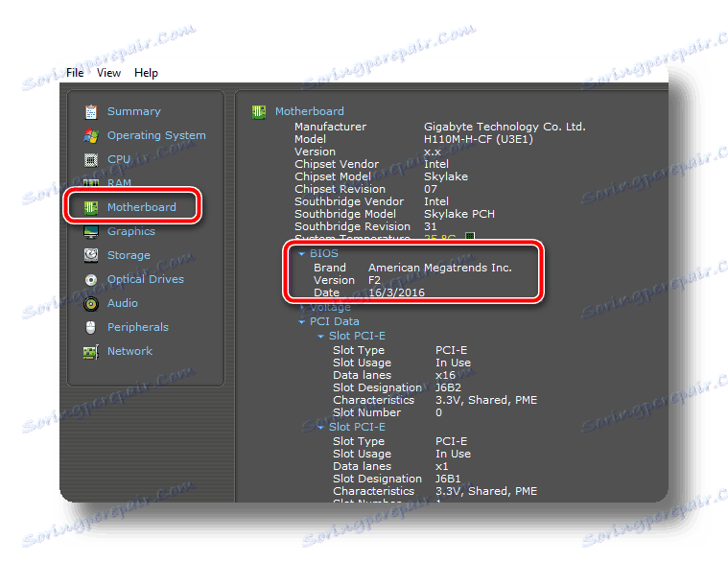Open the CPU section
The image size is (728, 562).
pyautogui.click(x=119, y=159)
